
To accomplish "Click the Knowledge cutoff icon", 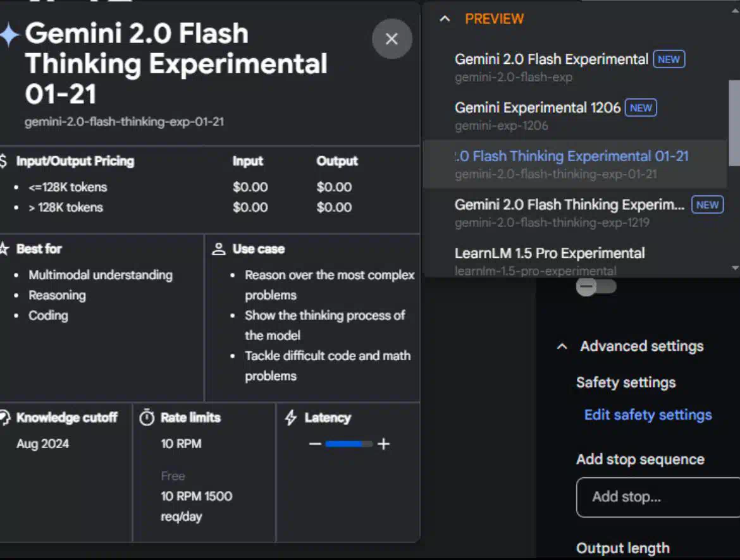I will (4, 418).
